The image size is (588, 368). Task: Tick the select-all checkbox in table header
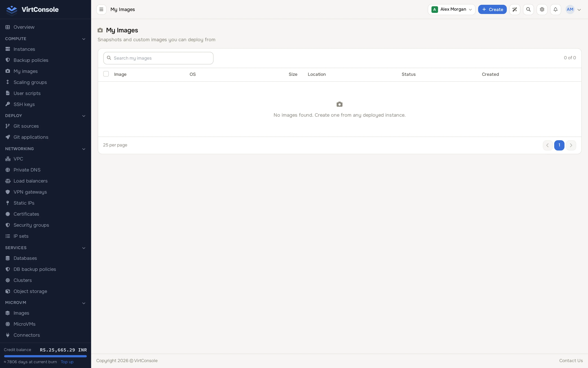(106, 74)
